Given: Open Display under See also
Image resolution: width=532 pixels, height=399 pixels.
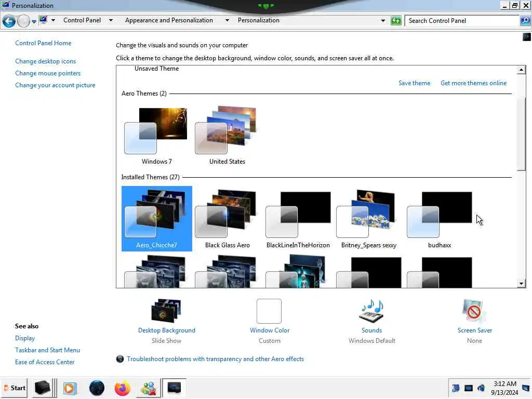Looking at the screenshot, I should pyautogui.click(x=25, y=338).
